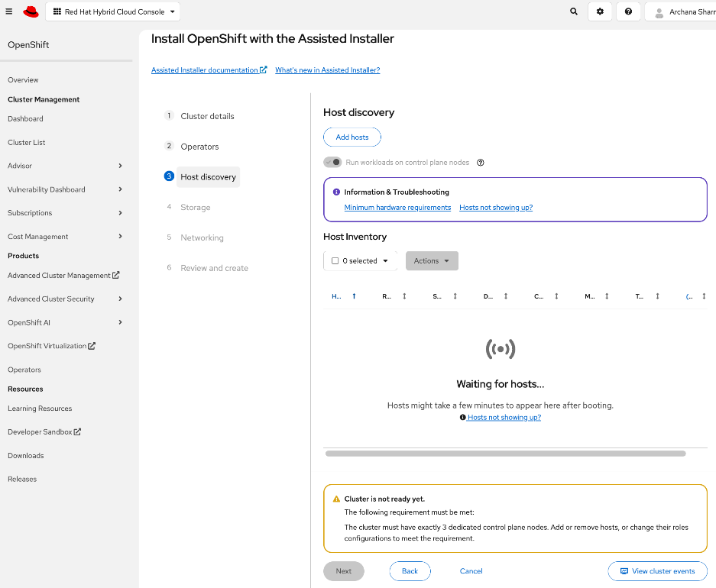Click the Add hosts button
The height and width of the screenshot is (588, 716).
pyautogui.click(x=352, y=137)
